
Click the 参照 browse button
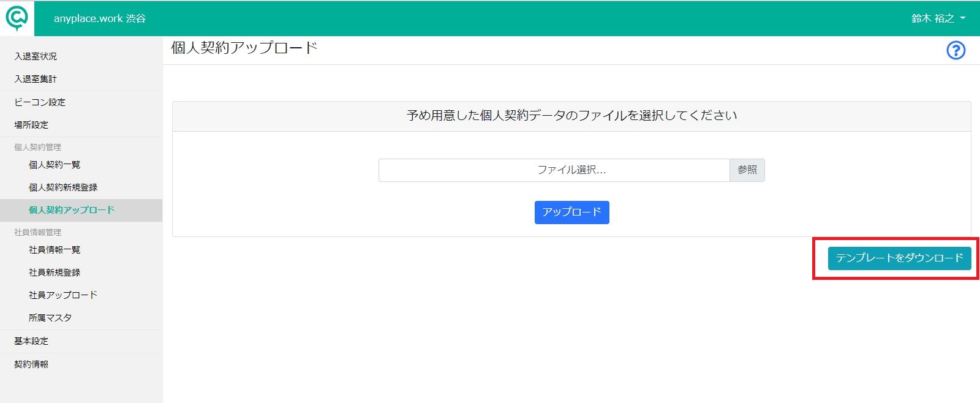click(747, 170)
